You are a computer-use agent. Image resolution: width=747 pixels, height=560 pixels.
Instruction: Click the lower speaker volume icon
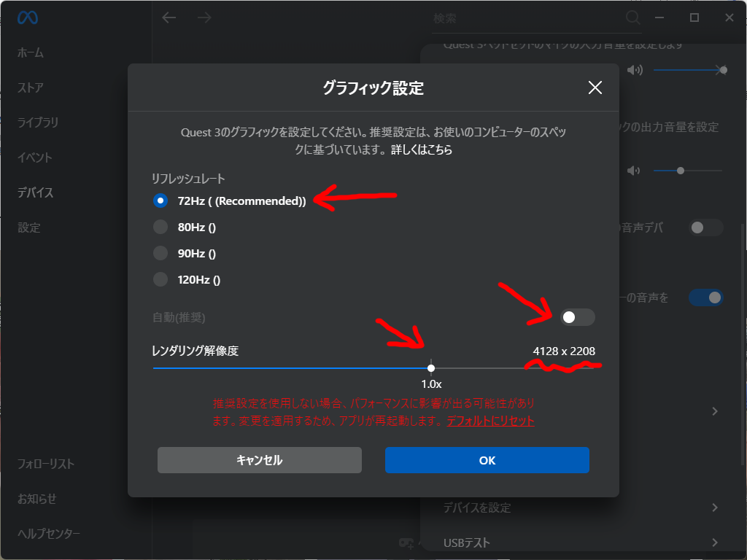(634, 171)
